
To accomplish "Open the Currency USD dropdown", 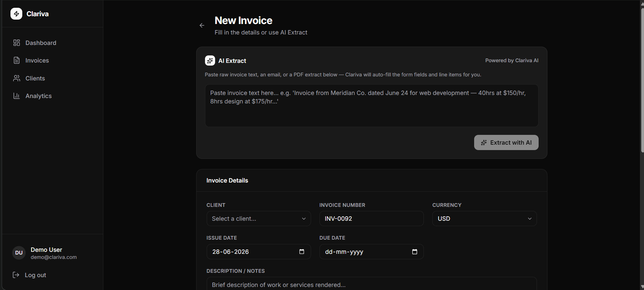I will 485,219.
